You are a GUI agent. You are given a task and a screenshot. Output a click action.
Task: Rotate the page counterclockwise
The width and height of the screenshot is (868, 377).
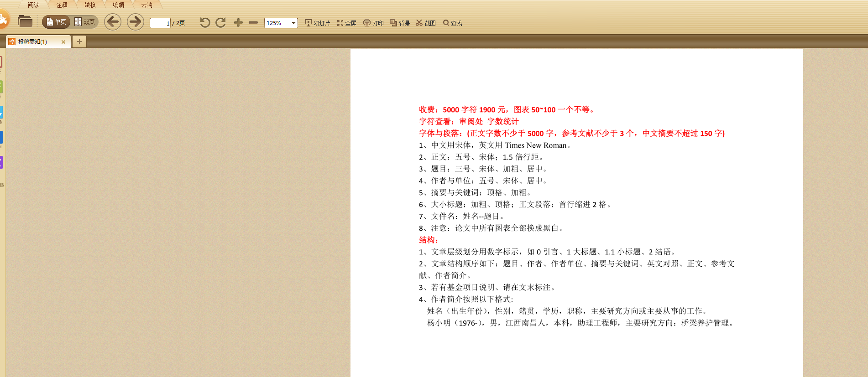pyautogui.click(x=205, y=23)
